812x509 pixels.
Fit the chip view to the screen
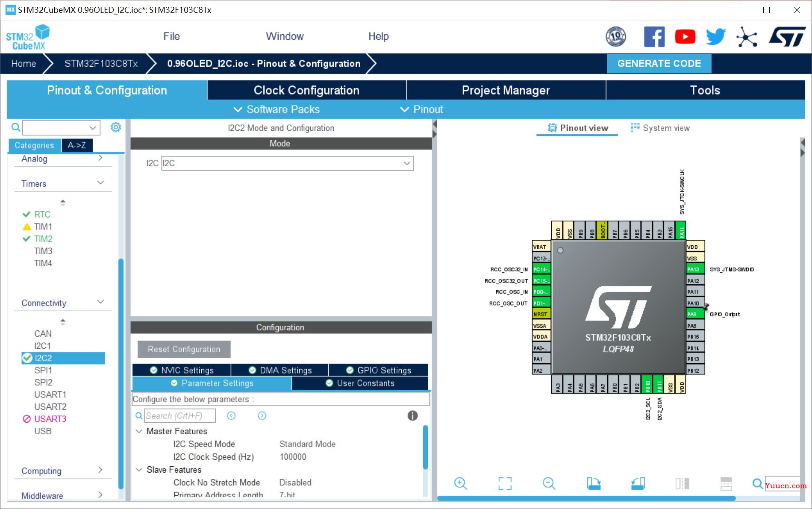click(505, 483)
